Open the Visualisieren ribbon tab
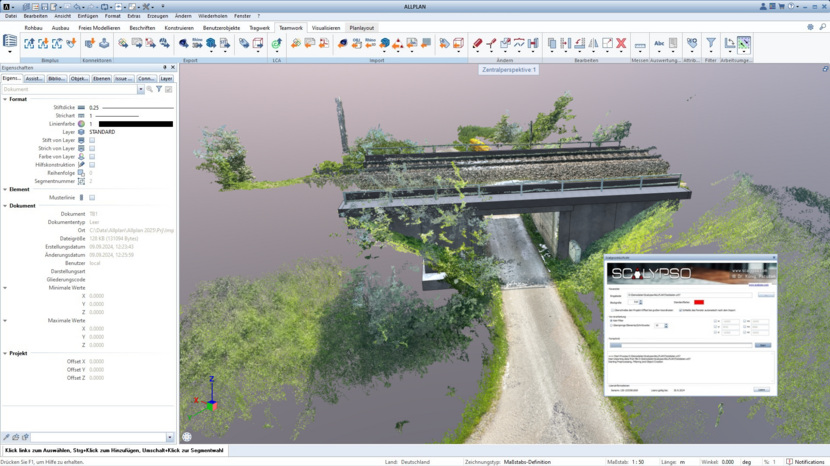Viewport: 830px width, 466px height. pyautogui.click(x=325, y=28)
